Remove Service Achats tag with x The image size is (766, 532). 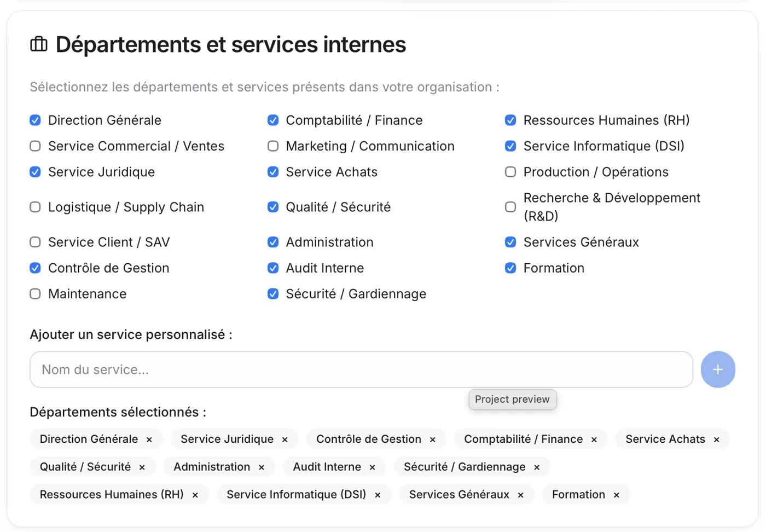point(717,440)
